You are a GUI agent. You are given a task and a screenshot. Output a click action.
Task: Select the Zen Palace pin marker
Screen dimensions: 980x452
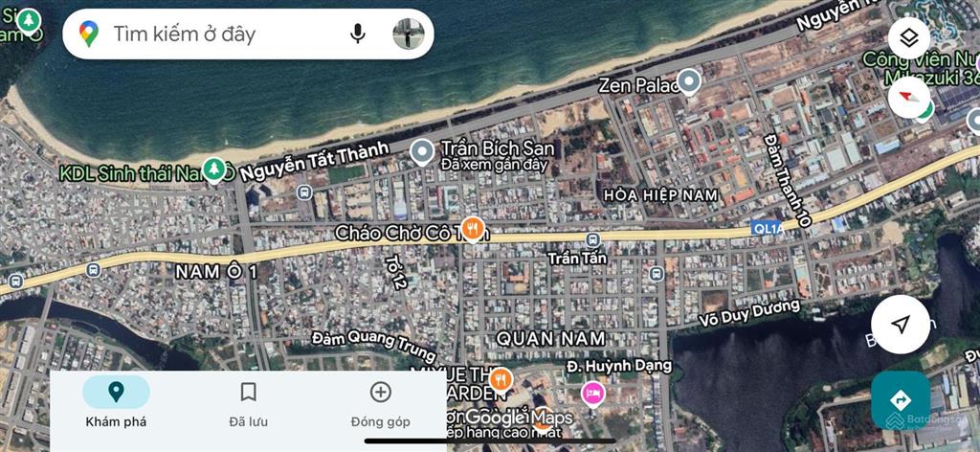[x=689, y=82]
